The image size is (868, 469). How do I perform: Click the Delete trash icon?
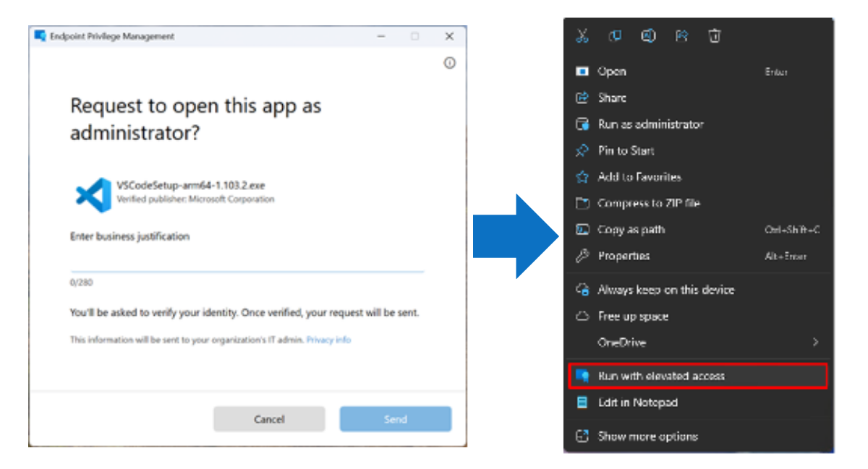[715, 35]
